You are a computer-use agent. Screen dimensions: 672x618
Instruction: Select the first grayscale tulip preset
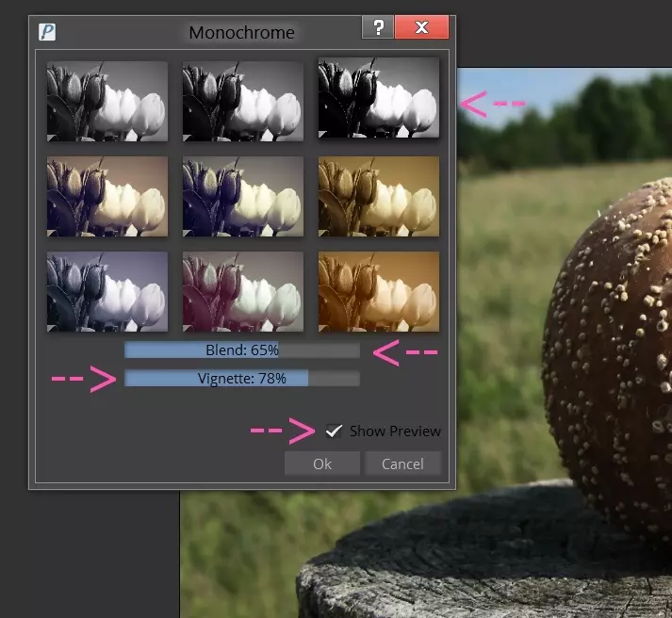pos(107,101)
